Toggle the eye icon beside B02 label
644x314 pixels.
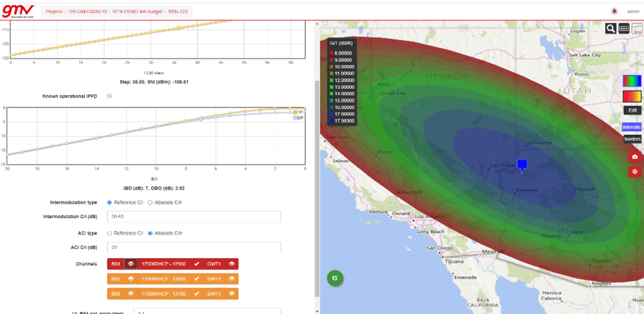tap(132, 278)
